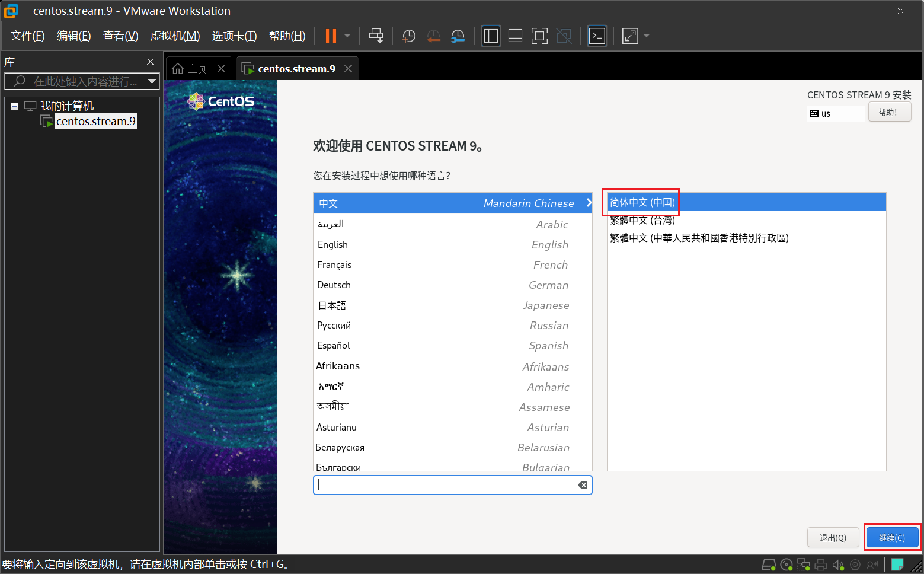
Task: Click the webcam status icon
Action: tap(855, 565)
